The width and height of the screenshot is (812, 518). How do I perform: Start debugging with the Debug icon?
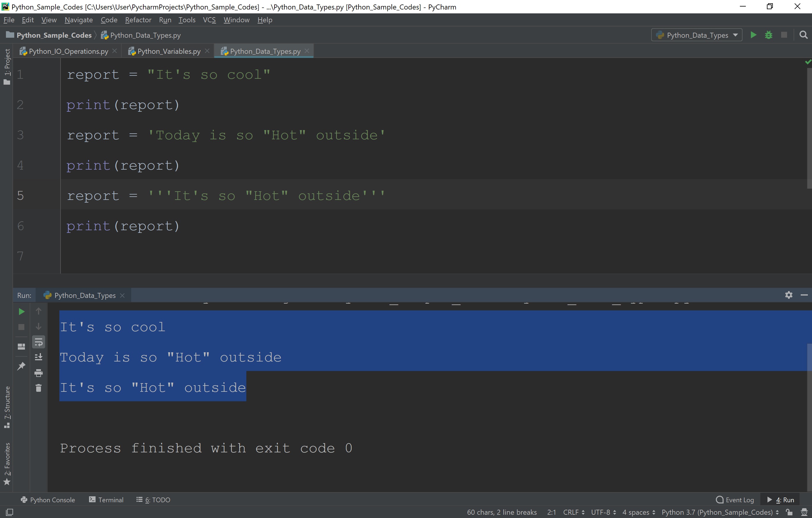click(x=769, y=35)
